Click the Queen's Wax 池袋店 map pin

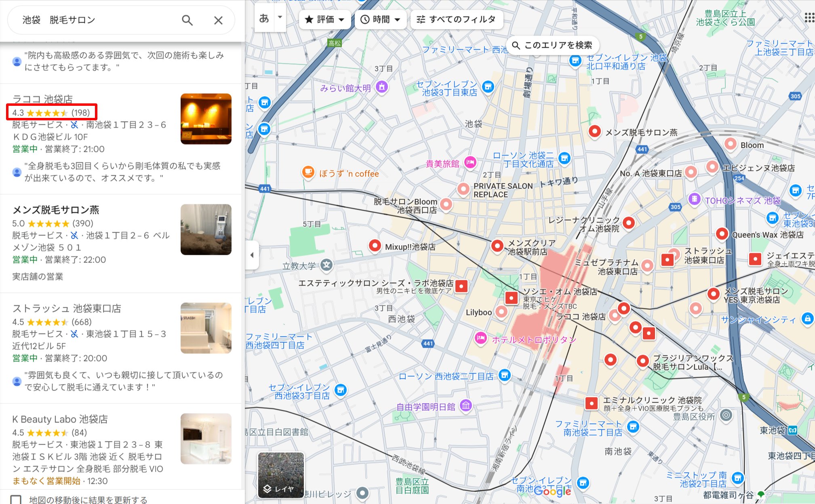pos(722,233)
